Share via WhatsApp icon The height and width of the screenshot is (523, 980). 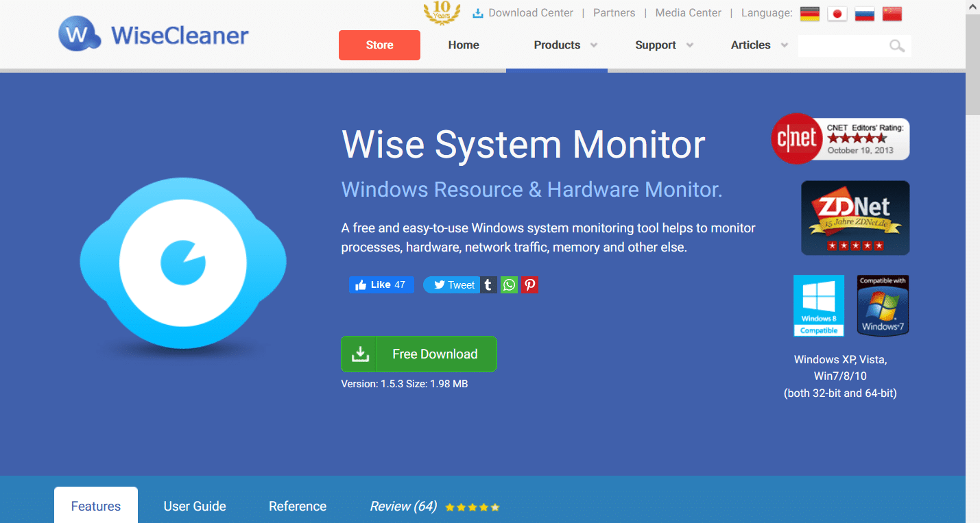click(509, 285)
